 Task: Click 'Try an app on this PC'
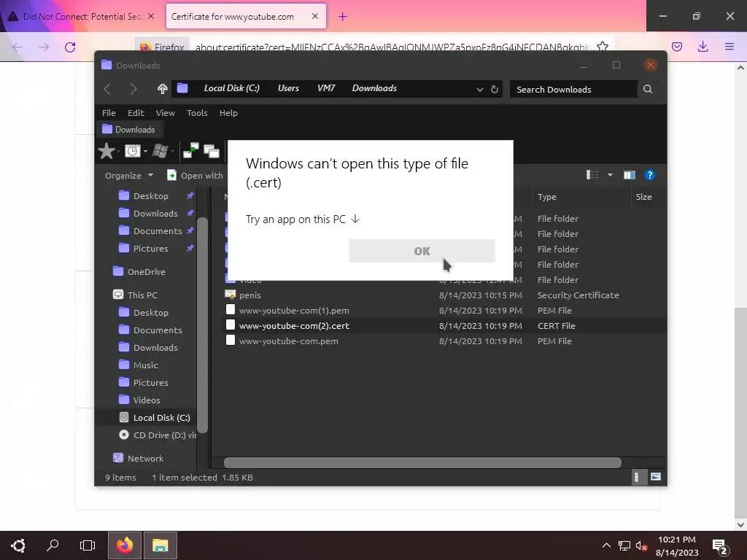coord(303,219)
